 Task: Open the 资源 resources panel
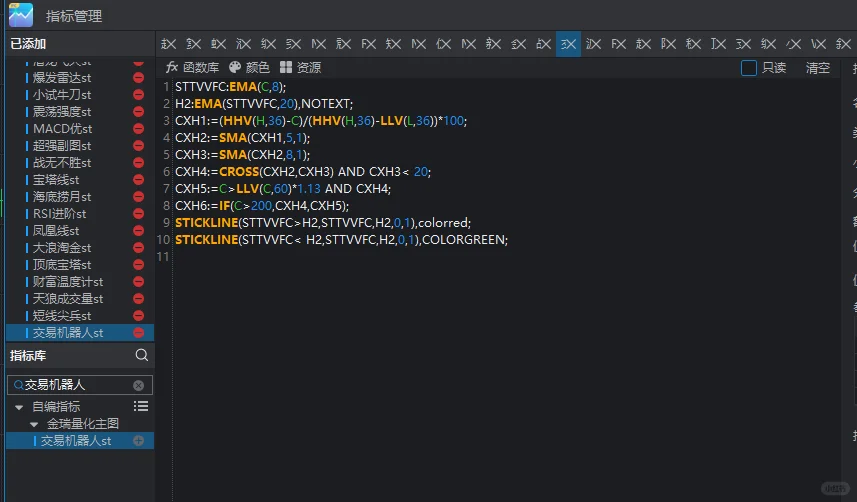click(x=300, y=67)
